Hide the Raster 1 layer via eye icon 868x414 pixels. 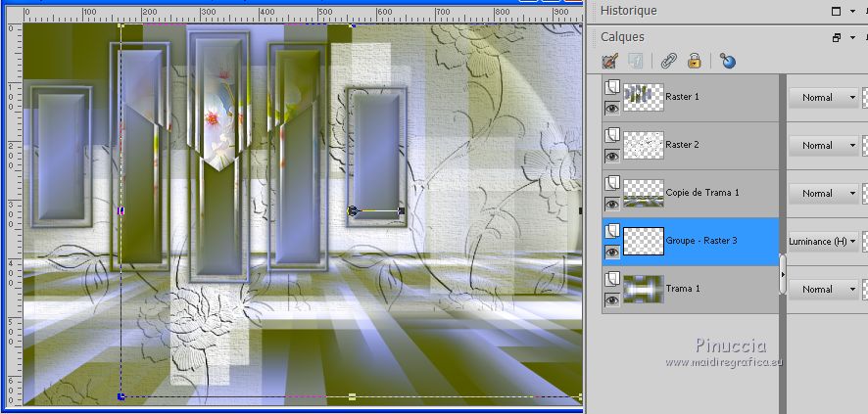coord(611,109)
